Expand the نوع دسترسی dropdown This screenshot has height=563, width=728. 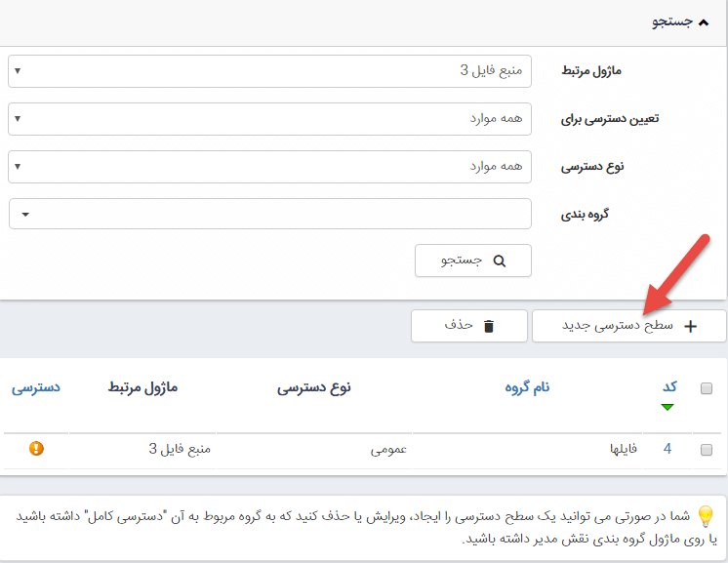[x=270, y=167]
